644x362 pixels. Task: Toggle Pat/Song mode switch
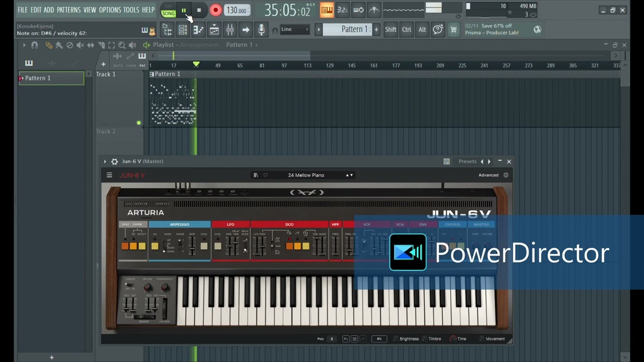169,10
